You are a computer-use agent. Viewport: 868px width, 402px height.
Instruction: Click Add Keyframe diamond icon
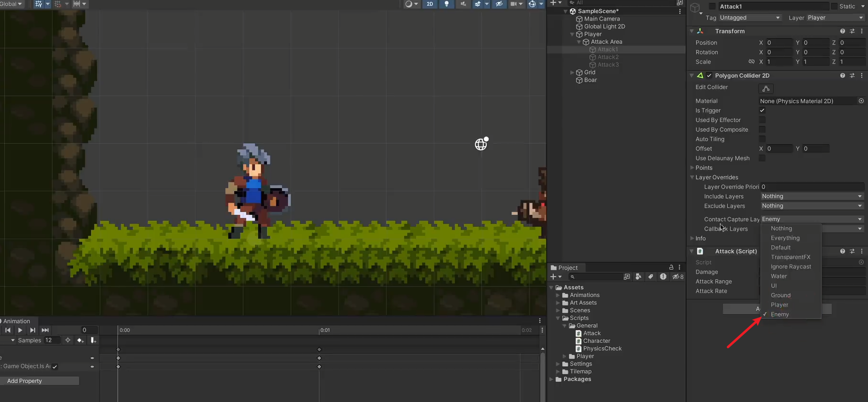pyautogui.click(x=80, y=340)
